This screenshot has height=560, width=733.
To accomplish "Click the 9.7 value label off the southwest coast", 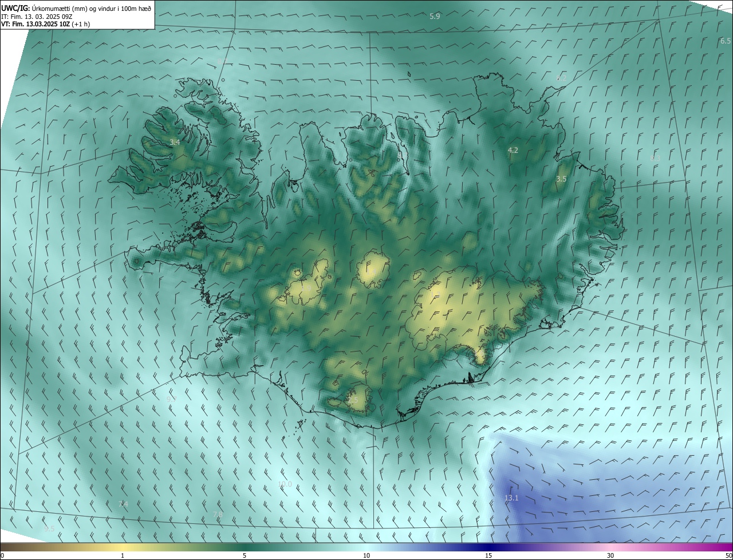I will click(171, 399).
